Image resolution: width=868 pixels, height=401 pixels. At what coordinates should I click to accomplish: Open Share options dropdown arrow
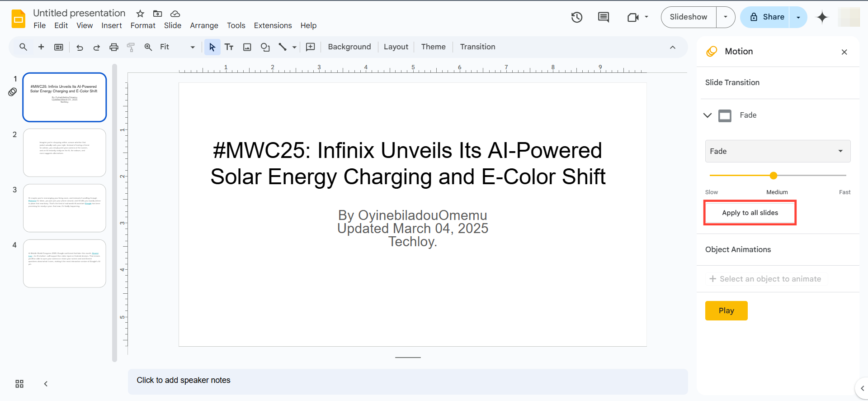[x=798, y=17]
